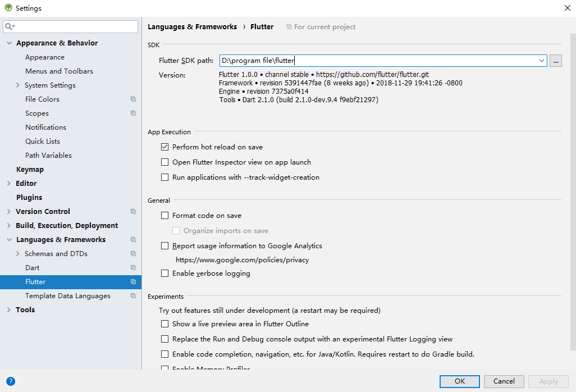This screenshot has height=392, width=576.
Task: Open the Flutter SDK path dropdown arrow
Action: click(x=541, y=61)
